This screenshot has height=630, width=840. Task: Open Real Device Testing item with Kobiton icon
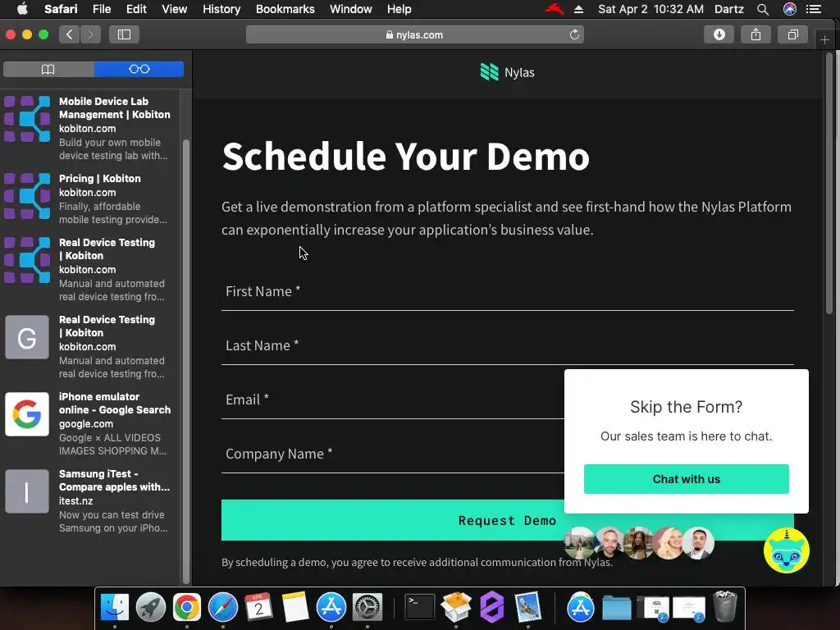[x=89, y=269]
